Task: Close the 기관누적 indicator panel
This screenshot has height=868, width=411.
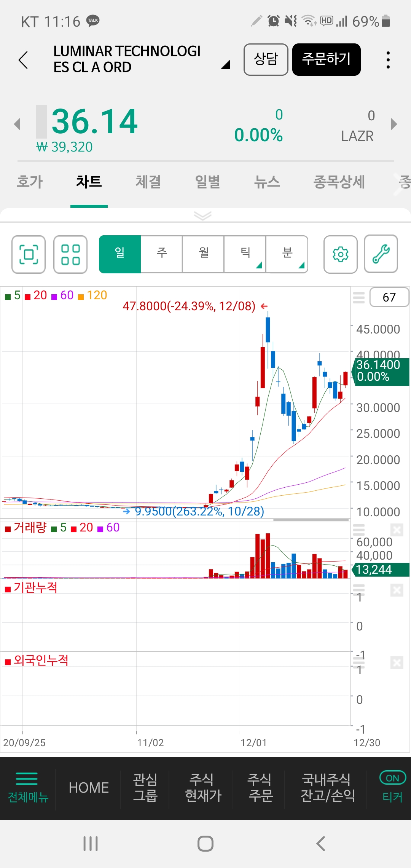Action: point(397,590)
